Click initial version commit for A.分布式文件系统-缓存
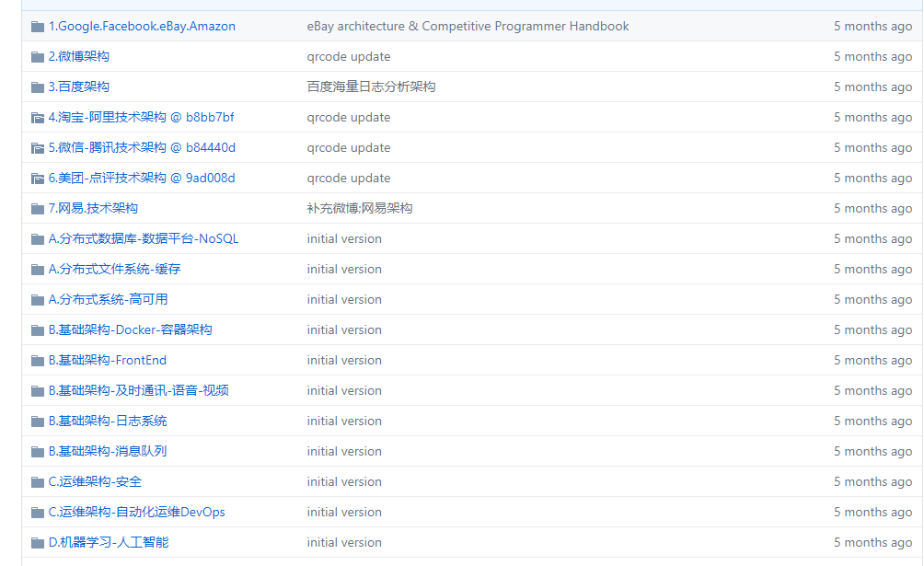Screen dimensions: 924x566 tap(344, 269)
